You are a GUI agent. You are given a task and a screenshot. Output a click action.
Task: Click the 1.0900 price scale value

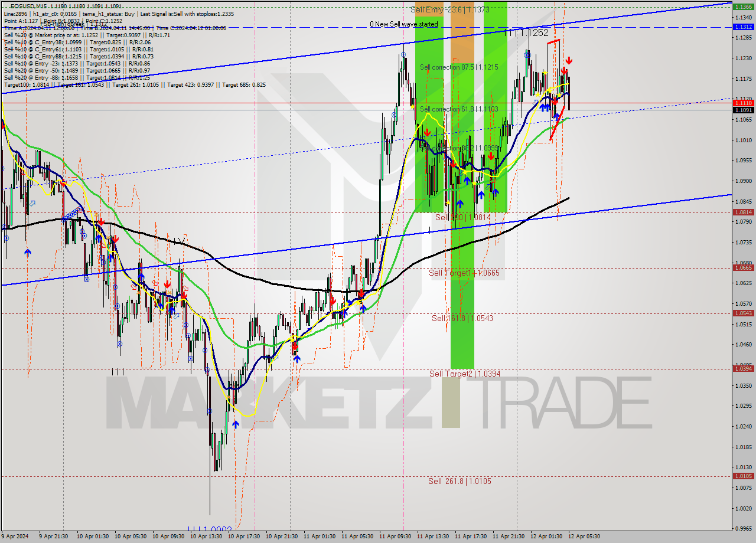click(742, 181)
